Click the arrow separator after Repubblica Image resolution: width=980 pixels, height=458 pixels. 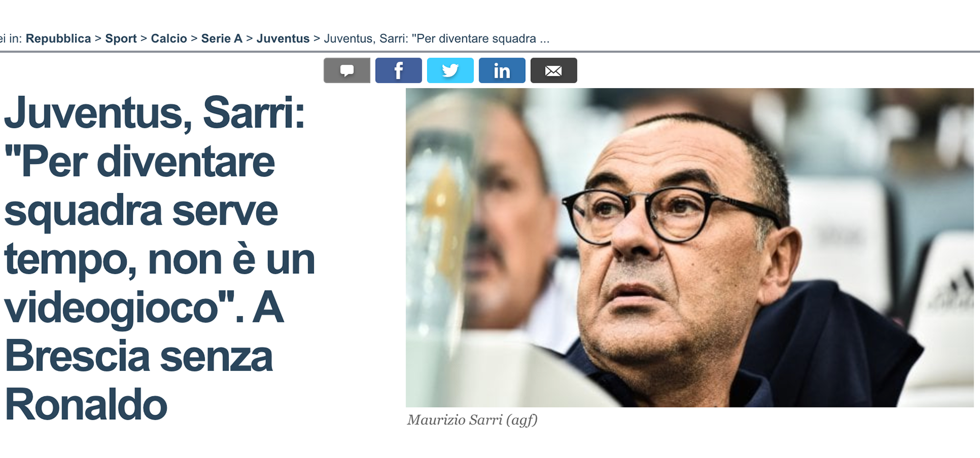[98, 39]
